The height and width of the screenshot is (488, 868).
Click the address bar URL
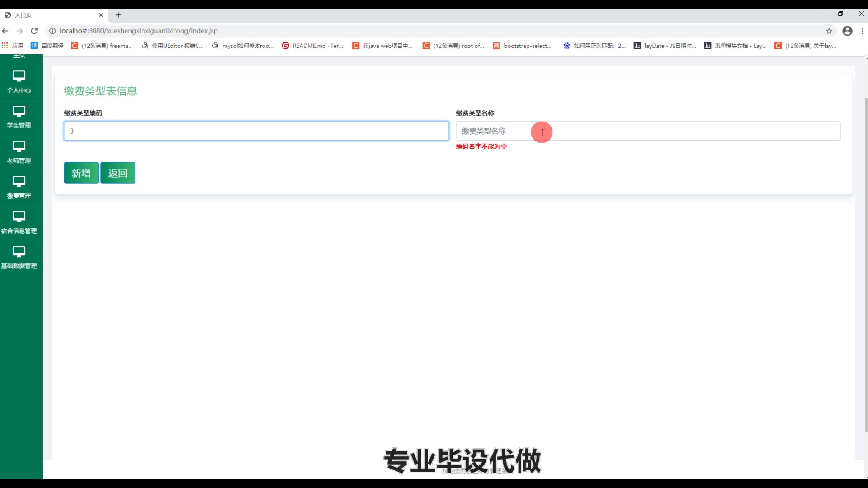(x=138, y=31)
